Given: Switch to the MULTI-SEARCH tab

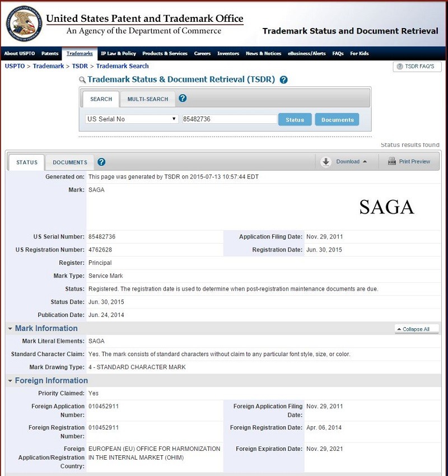Looking at the screenshot, I should (x=147, y=99).
